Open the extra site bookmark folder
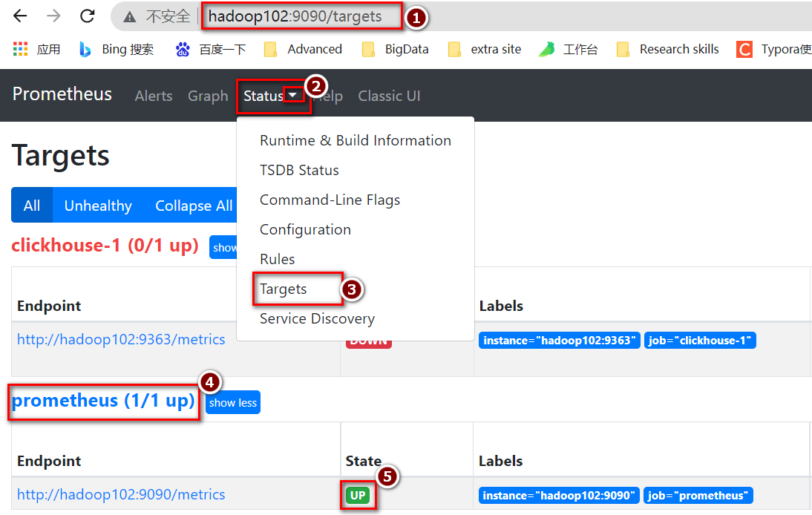Viewport: 812px width, 515px height. pyautogui.click(x=484, y=49)
